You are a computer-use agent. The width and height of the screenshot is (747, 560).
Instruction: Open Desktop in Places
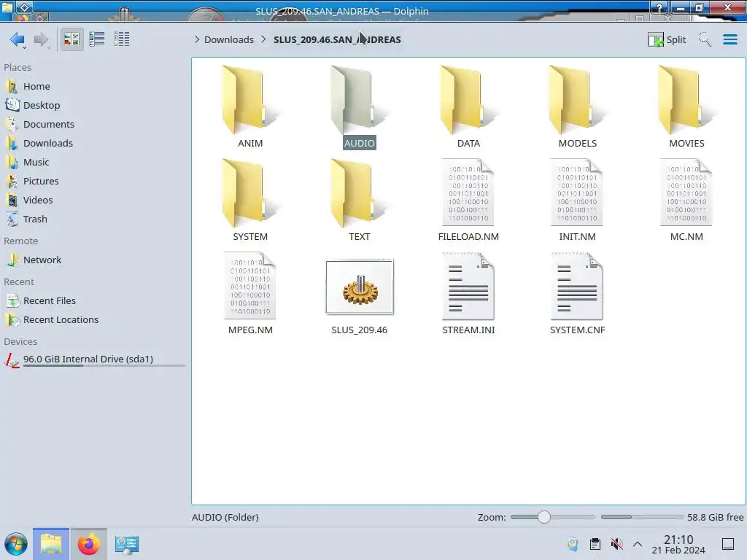point(42,105)
